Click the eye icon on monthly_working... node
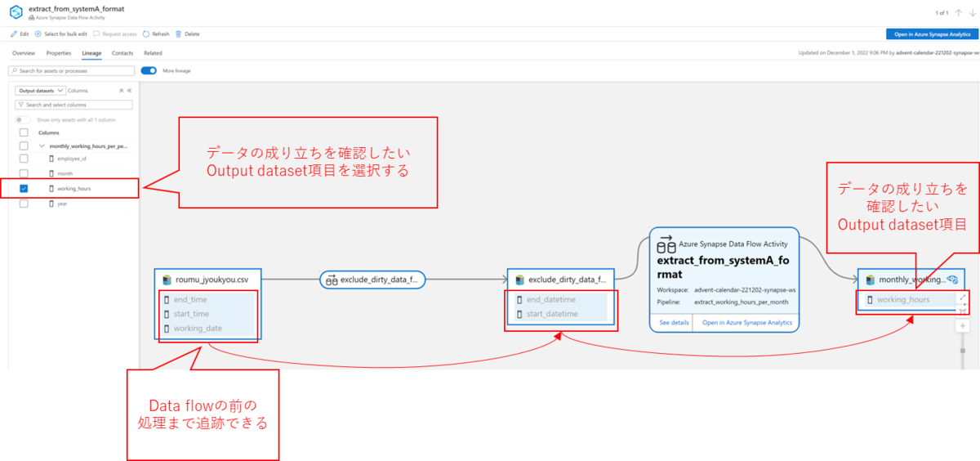The width and height of the screenshot is (980, 461). 952,279
